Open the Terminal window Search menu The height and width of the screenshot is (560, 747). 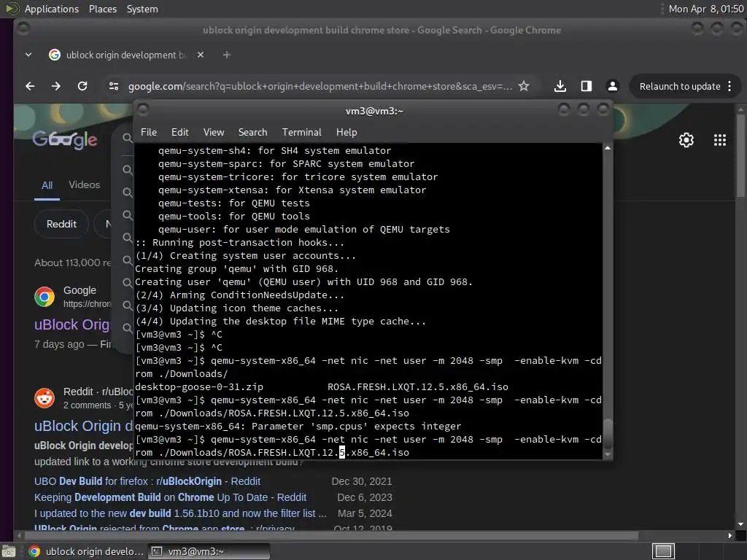pos(252,132)
